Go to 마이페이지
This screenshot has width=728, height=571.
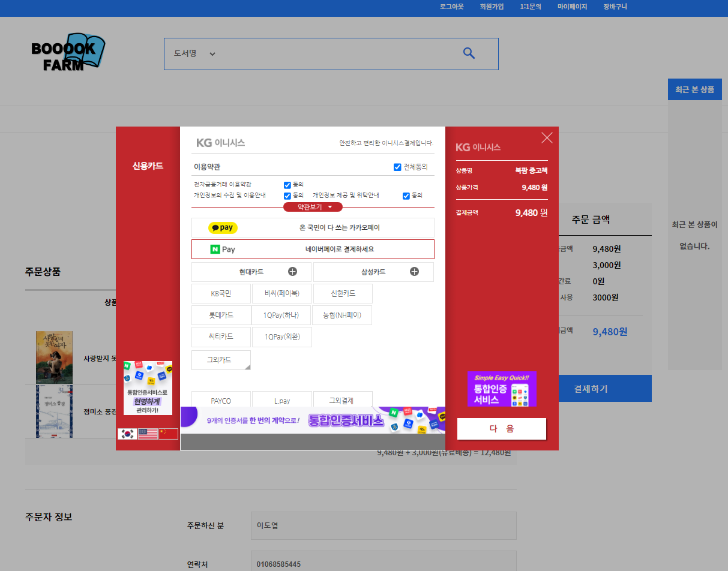[x=572, y=7]
